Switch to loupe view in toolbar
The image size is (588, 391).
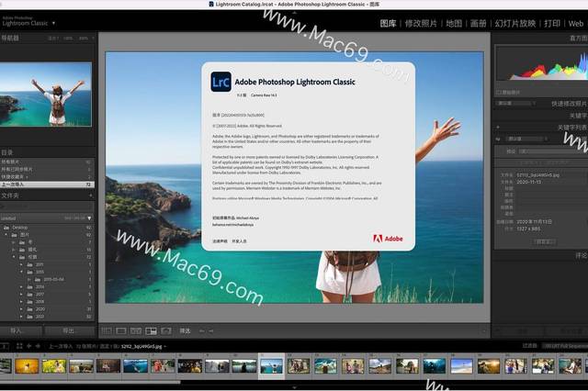click(x=121, y=331)
